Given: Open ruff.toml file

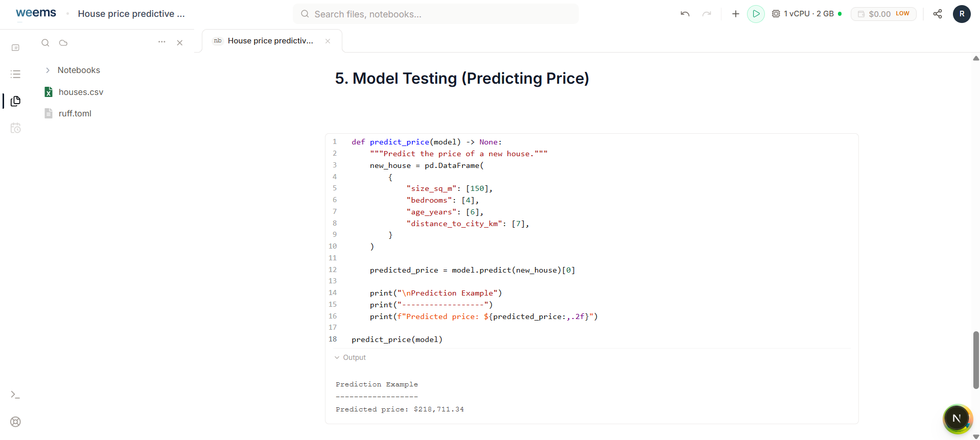Looking at the screenshot, I should click(x=75, y=113).
